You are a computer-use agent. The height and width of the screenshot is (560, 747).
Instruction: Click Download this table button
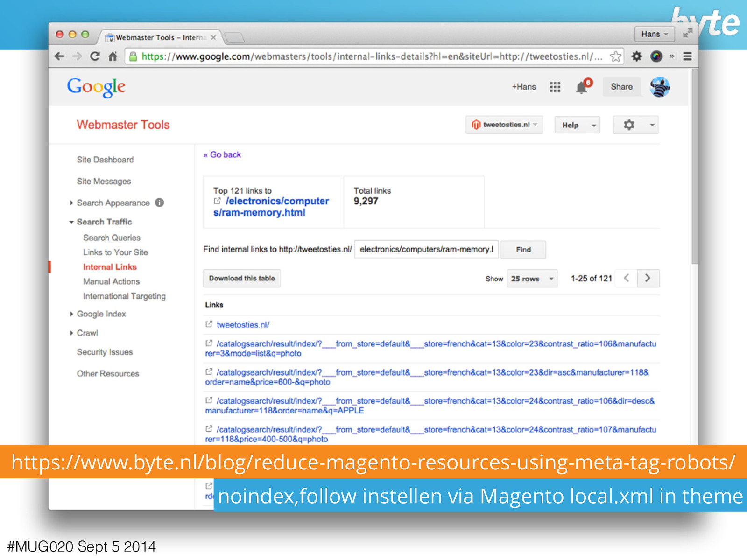click(x=242, y=278)
